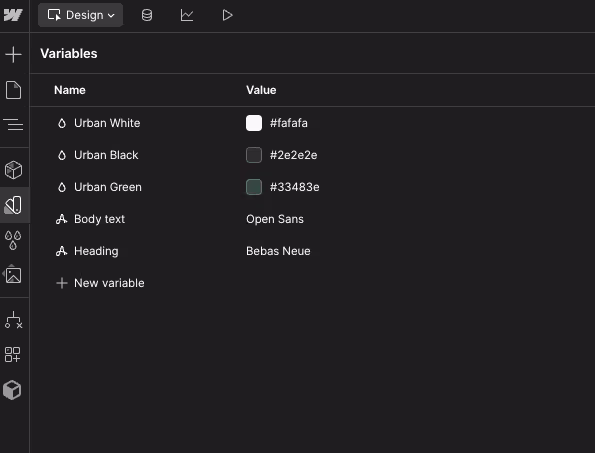Open the Components cube icon
Viewport: 595px width, 453px height.
click(13, 170)
